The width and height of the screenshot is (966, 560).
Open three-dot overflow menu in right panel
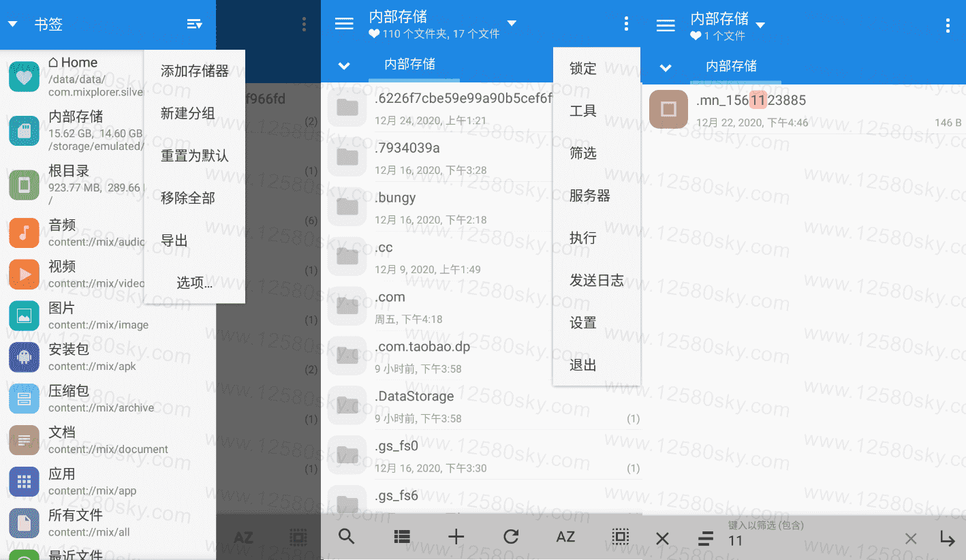pyautogui.click(x=948, y=26)
